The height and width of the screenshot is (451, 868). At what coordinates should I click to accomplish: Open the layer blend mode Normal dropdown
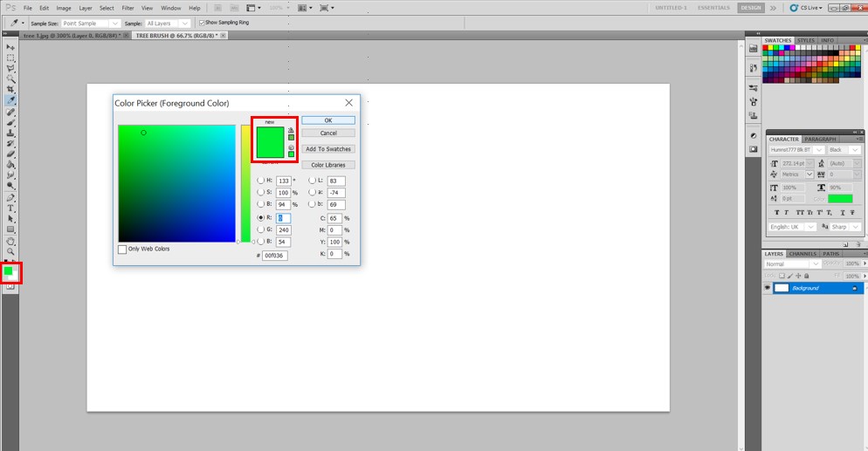[x=792, y=264]
